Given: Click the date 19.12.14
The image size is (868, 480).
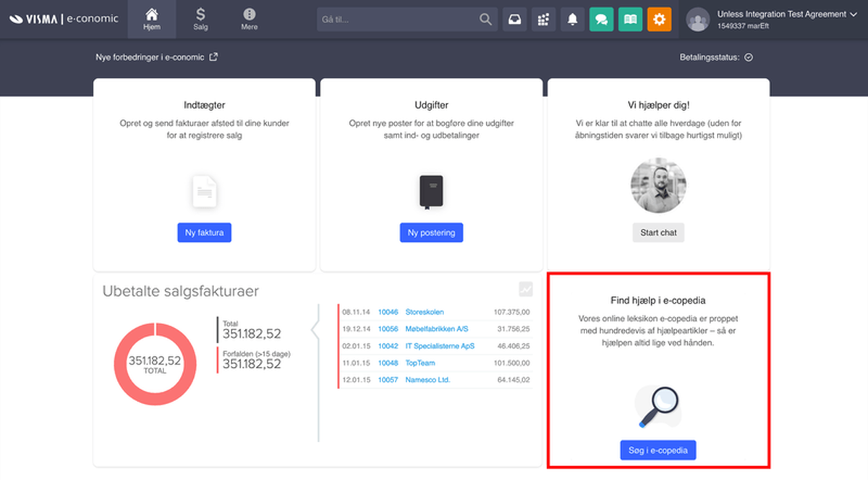Looking at the screenshot, I should pyautogui.click(x=356, y=329).
